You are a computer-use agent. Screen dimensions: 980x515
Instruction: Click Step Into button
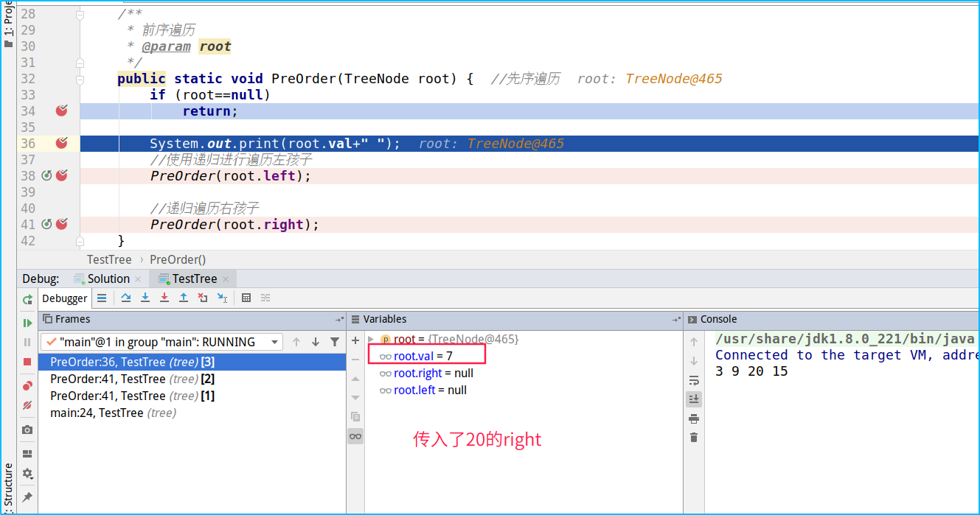click(x=145, y=298)
